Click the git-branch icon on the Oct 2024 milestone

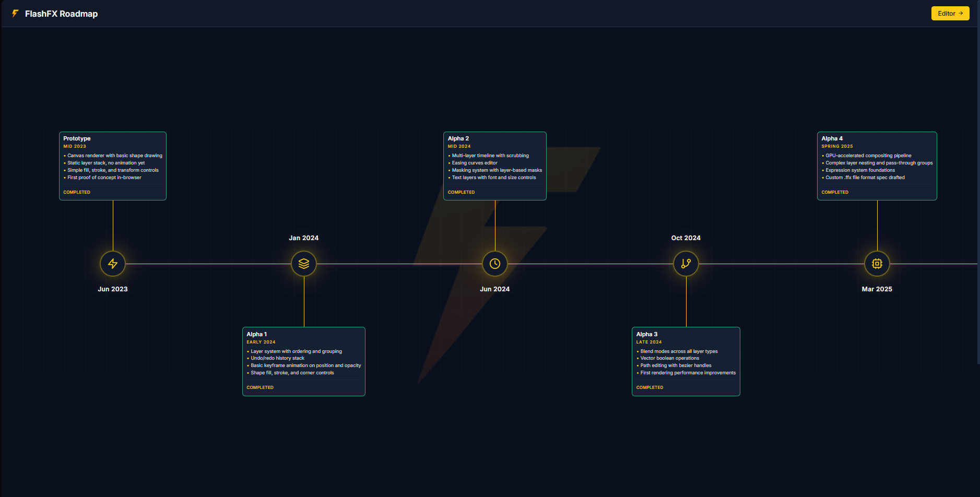tap(686, 264)
